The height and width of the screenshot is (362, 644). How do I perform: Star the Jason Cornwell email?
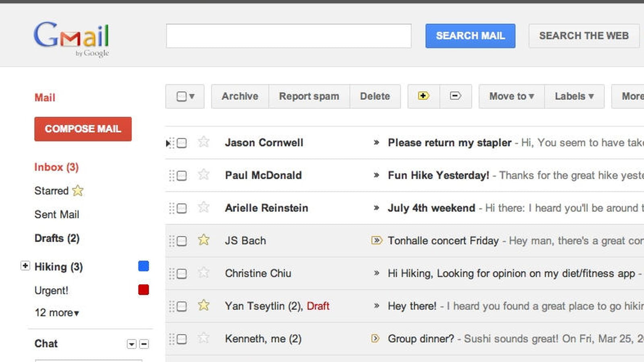coord(204,142)
